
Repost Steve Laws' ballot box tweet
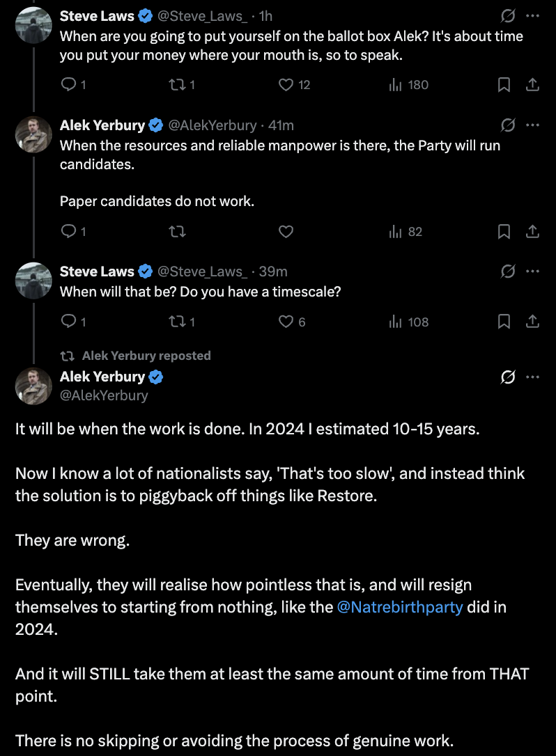coord(178,85)
